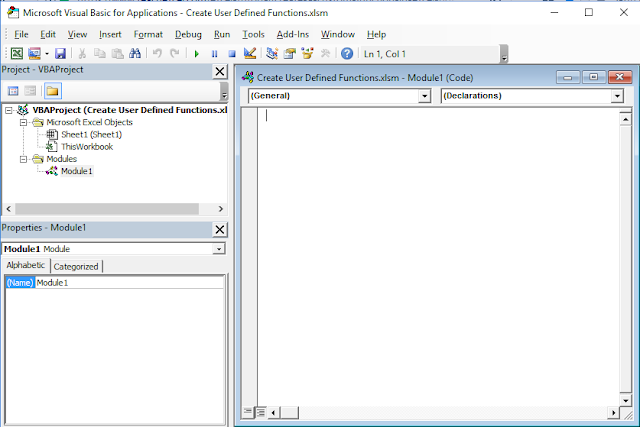Collapse the Microsoft Excel Objects folder
The width and height of the screenshot is (640, 427).
click(x=23, y=122)
